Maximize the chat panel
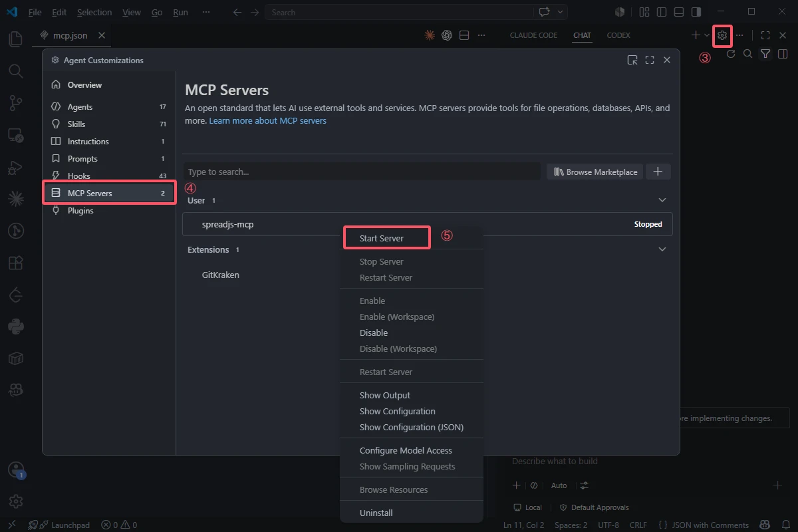 click(765, 35)
